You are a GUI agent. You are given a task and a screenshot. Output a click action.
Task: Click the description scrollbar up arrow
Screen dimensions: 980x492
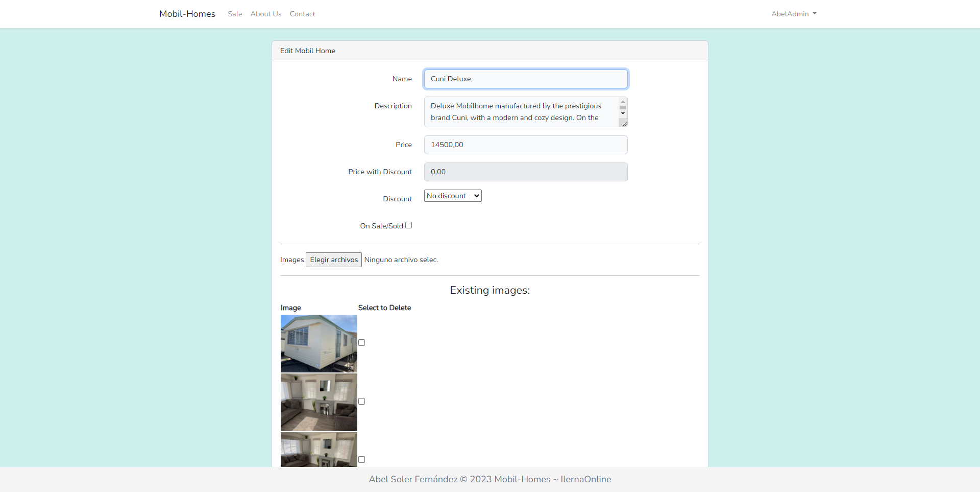point(623,102)
